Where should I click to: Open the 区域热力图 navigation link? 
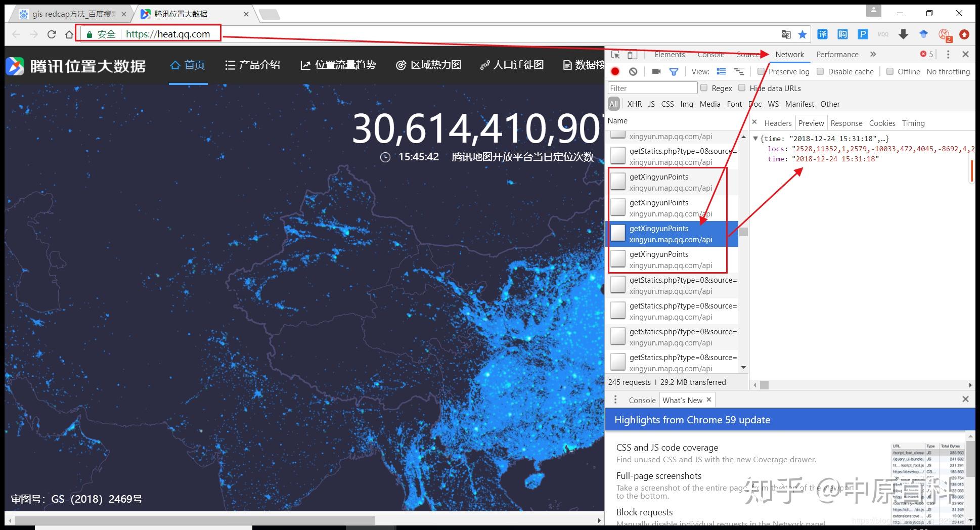(428, 65)
